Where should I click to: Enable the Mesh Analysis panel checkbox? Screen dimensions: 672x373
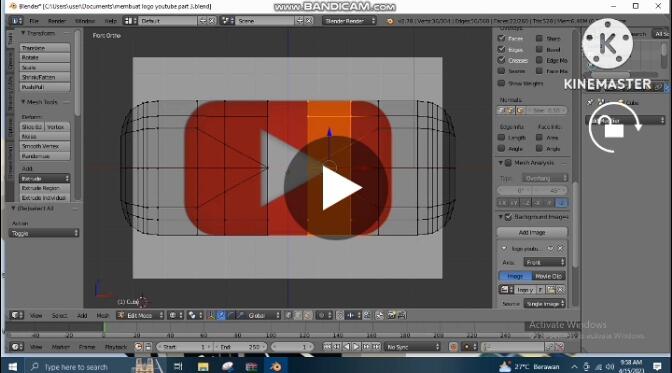click(x=508, y=163)
